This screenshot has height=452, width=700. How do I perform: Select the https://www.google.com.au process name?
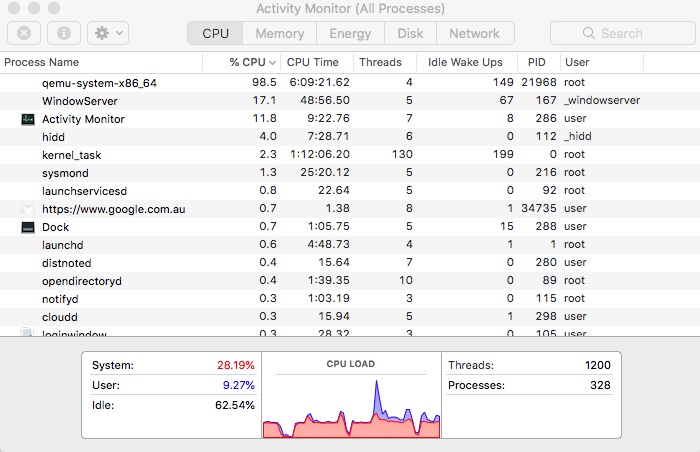[113, 209]
